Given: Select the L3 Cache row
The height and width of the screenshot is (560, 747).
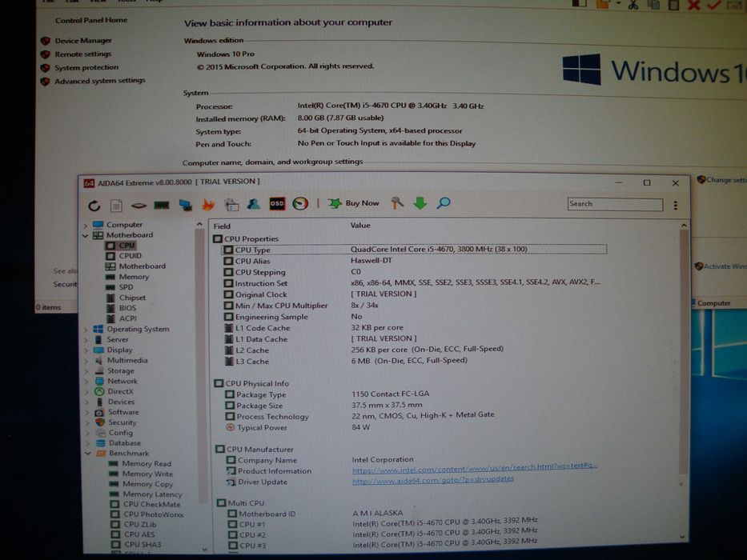Looking at the screenshot, I should (x=347, y=362).
